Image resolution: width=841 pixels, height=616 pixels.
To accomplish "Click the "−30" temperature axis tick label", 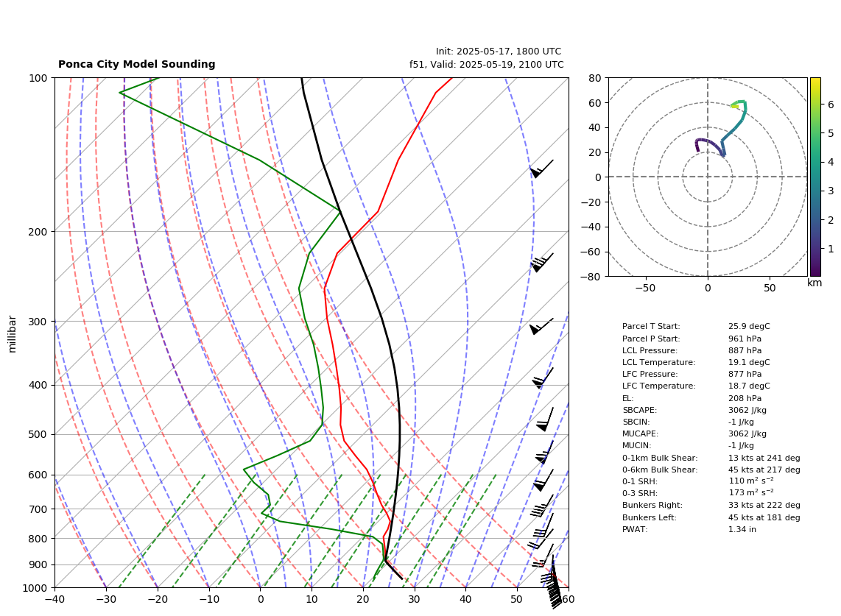I will pyautogui.click(x=106, y=599).
